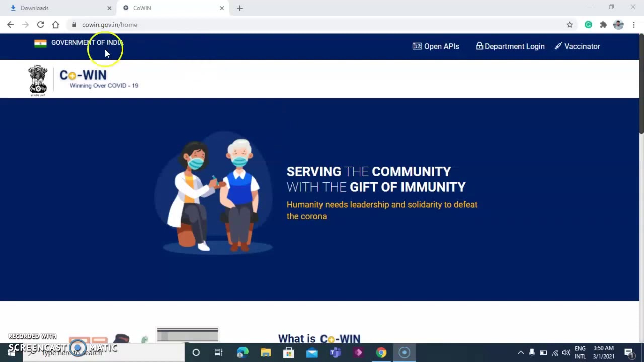Select the CoWIN browser tab
Screen dimensions: 644x362
pos(173,8)
